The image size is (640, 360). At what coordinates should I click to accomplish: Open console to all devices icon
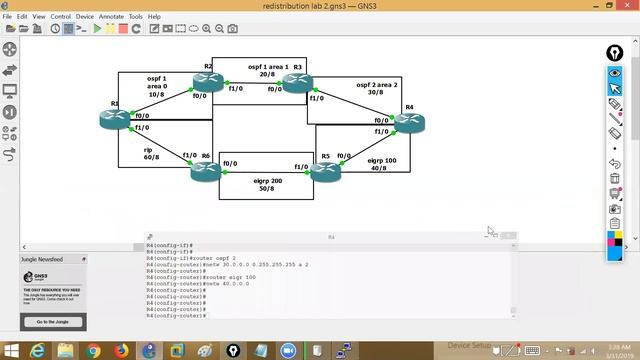tap(81, 29)
